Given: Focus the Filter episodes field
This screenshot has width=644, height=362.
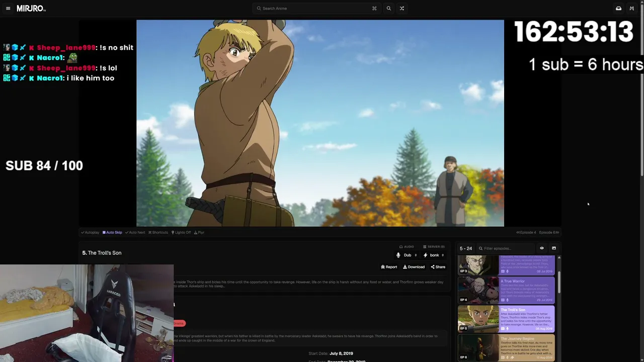Looking at the screenshot, I should coord(505,248).
